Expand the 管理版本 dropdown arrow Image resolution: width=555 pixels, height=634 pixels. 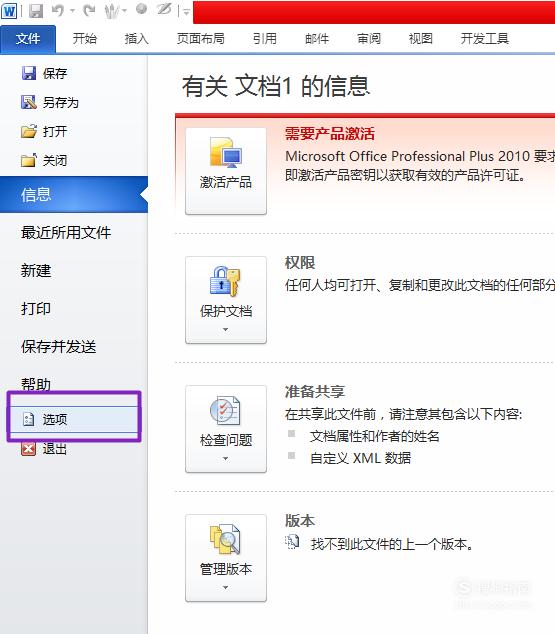[226, 588]
